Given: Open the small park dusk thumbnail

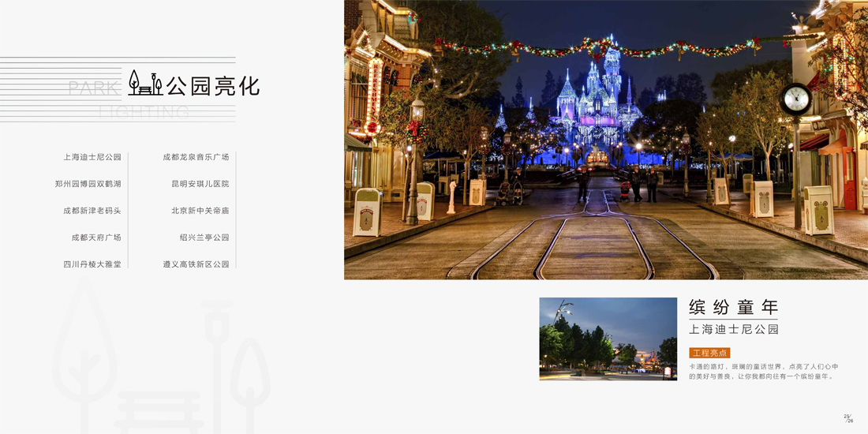Looking at the screenshot, I should (x=608, y=339).
